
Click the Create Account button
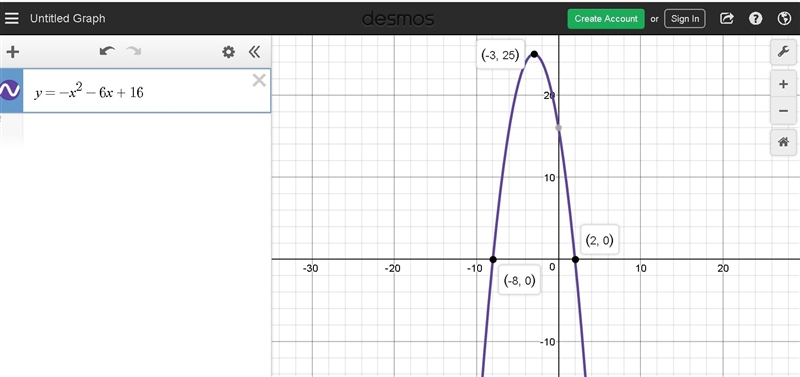coord(606,19)
